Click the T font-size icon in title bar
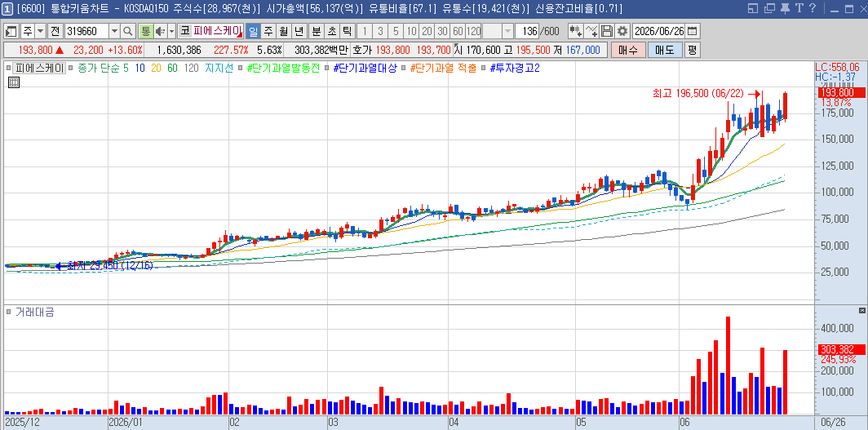868x430 pixels. [x=799, y=8]
